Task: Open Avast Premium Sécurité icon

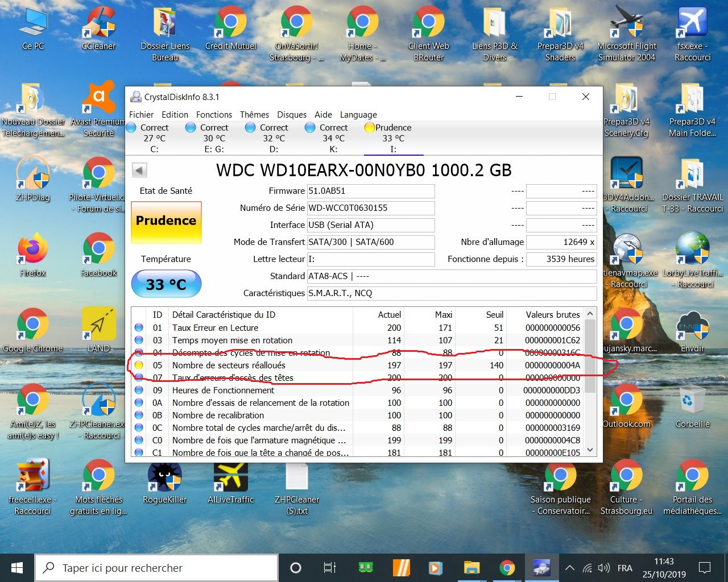Action: (x=99, y=110)
